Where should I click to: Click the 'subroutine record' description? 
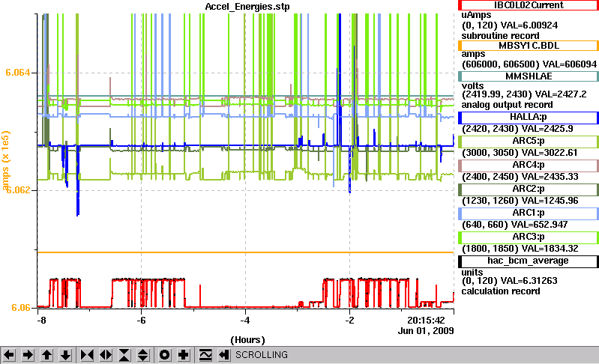coord(501,36)
